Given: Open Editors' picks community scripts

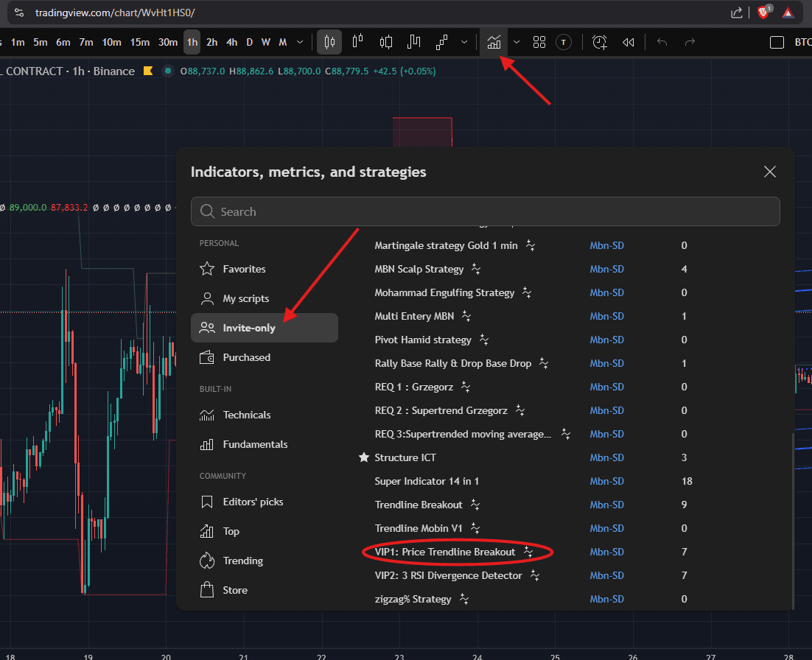Looking at the screenshot, I should click(x=264, y=502).
